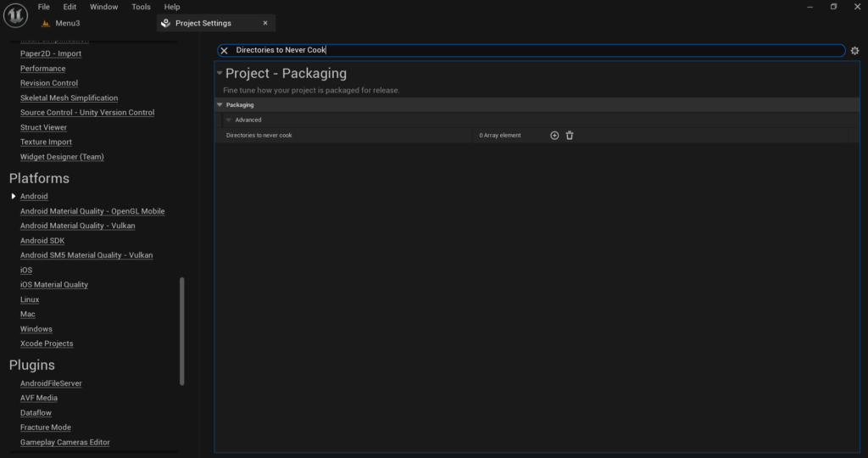Open iOS platform settings
The height and width of the screenshot is (458, 868).
[26, 270]
